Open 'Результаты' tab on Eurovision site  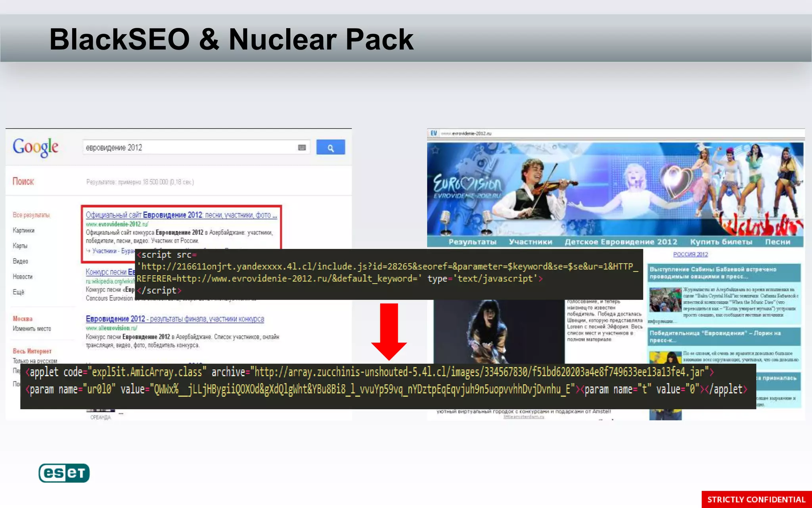472,242
